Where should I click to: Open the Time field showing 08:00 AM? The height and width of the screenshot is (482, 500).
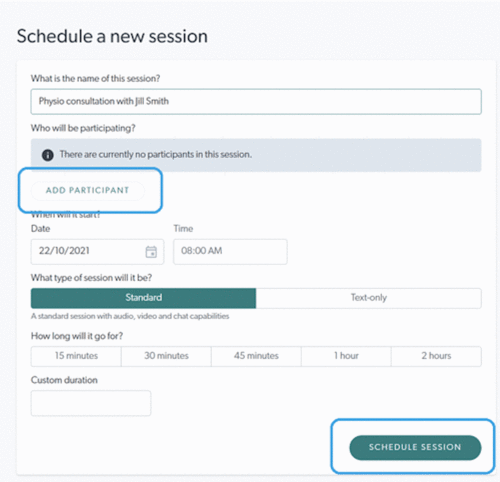click(x=230, y=252)
